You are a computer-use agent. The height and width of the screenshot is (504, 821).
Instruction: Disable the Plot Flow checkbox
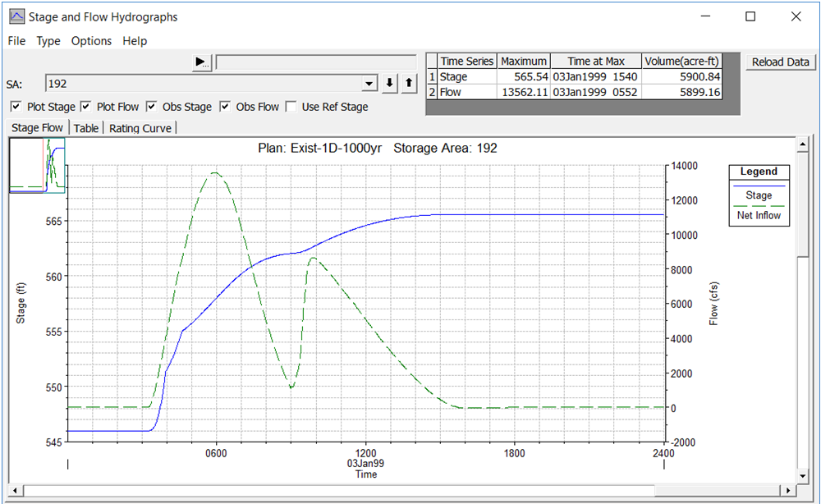85,107
